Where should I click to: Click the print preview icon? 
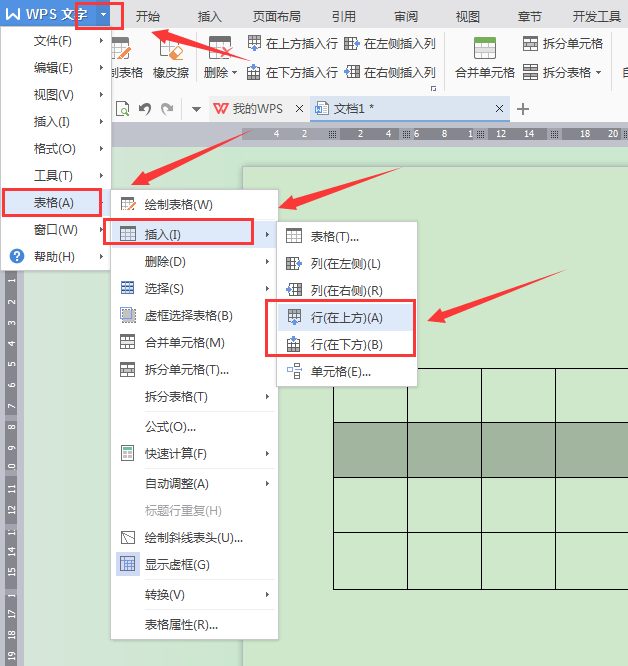pos(123,109)
